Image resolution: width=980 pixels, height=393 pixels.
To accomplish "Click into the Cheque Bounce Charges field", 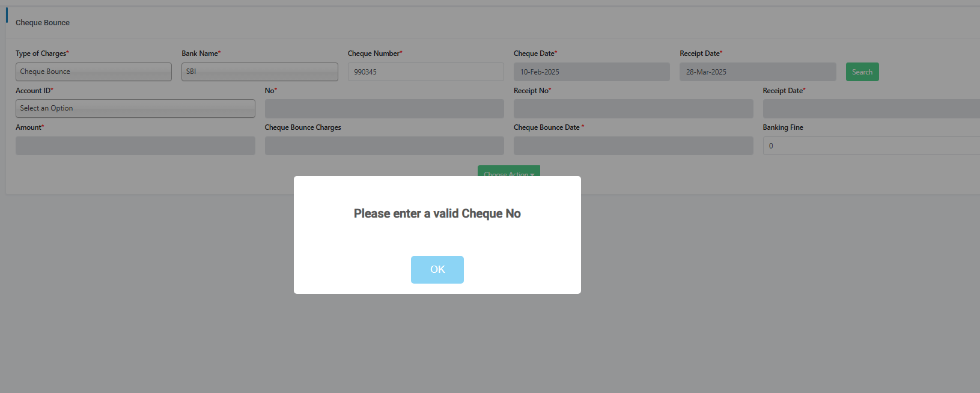I will click(385, 145).
